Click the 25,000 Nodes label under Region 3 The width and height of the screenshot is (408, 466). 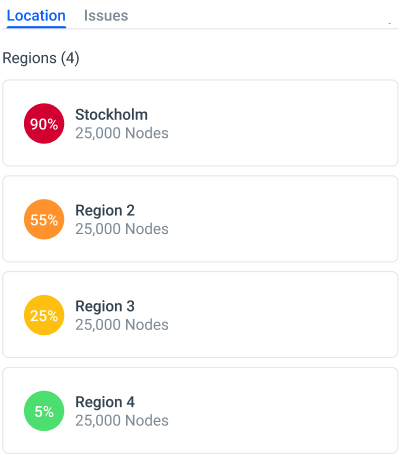(x=122, y=325)
